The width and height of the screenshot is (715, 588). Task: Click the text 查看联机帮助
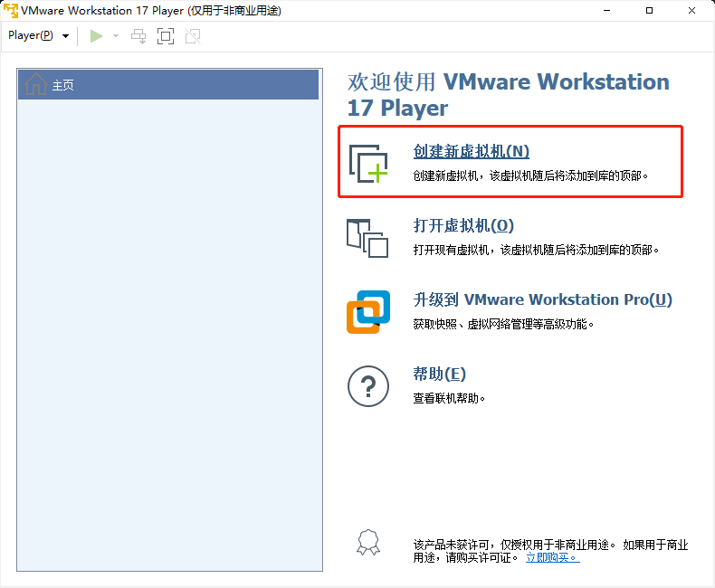[x=449, y=399]
